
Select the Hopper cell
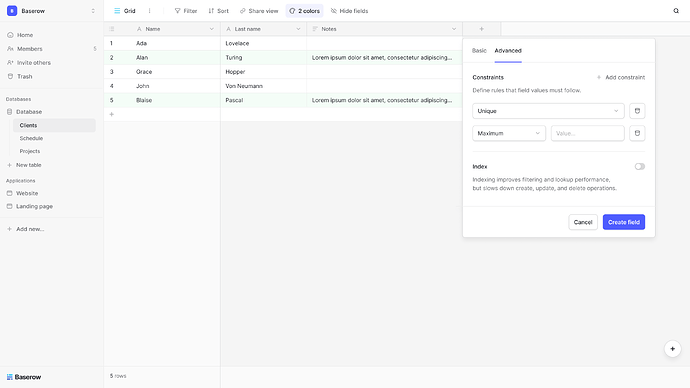(x=263, y=72)
